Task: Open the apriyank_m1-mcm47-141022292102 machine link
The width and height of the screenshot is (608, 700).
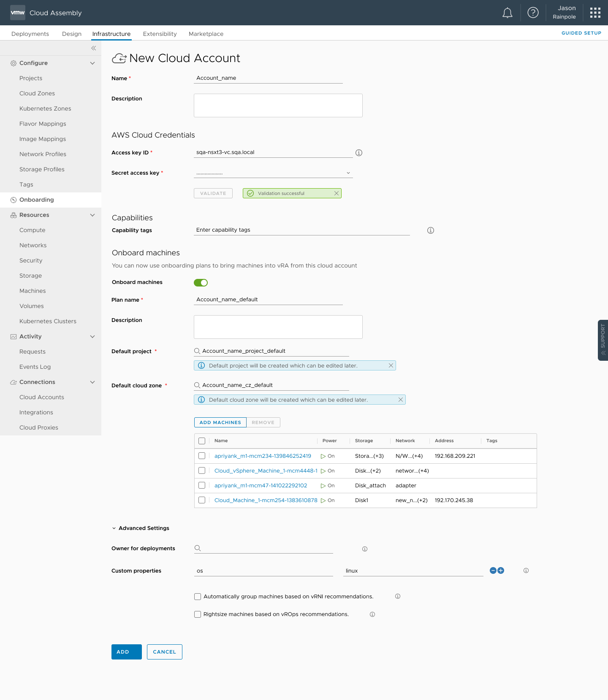Action: [x=261, y=486]
